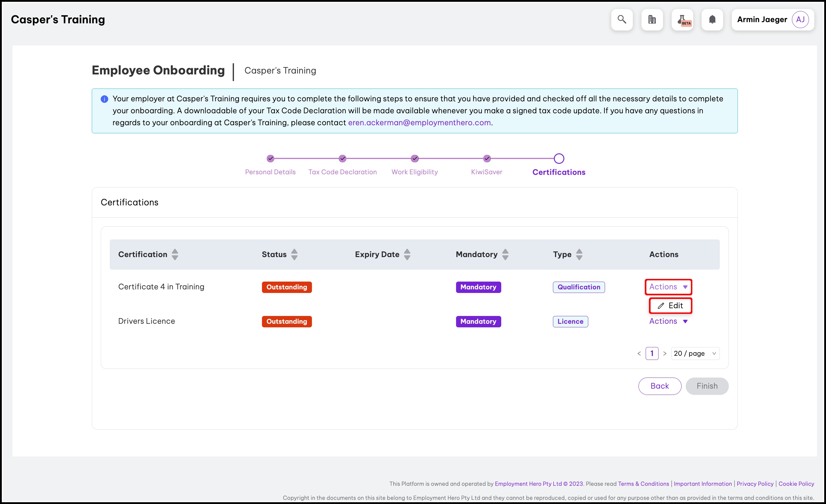Viewport: 826px width, 504px height.
Task: Click the organisation building icon
Action: coord(652,19)
